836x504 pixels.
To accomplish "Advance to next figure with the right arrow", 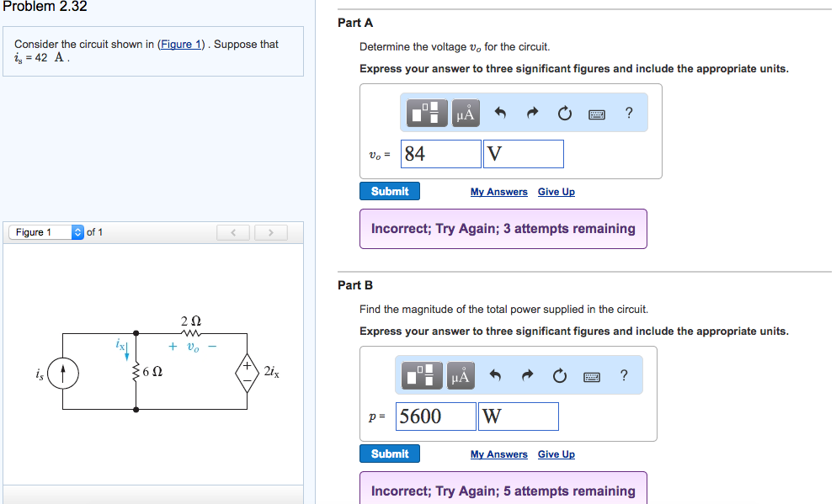I will click(270, 232).
